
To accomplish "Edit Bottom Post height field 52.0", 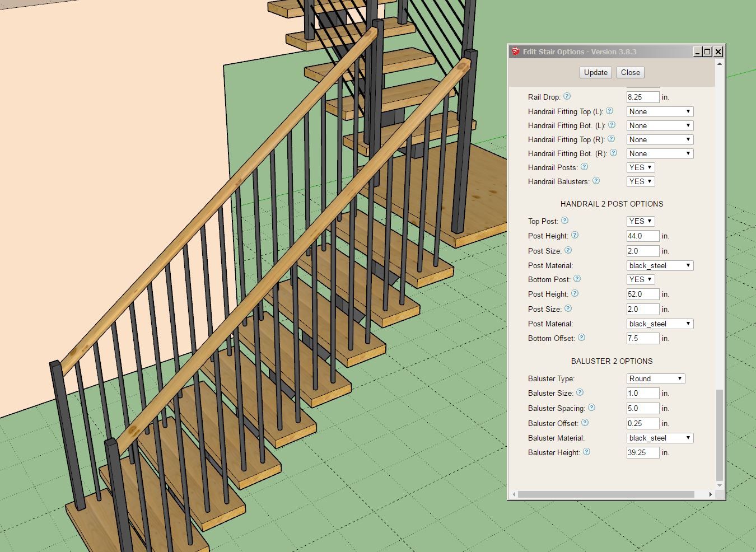I will point(643,294).
